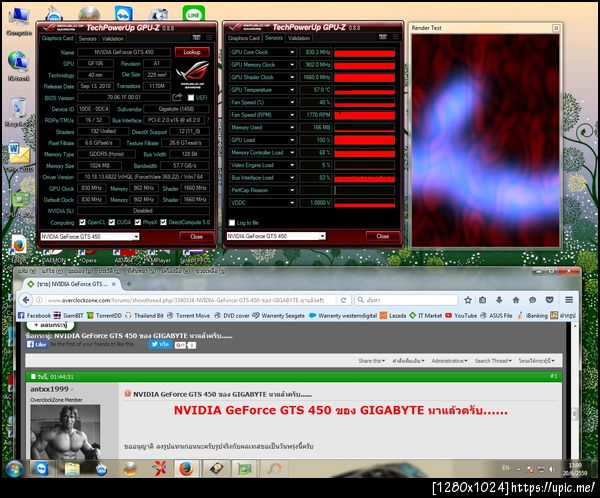The width and height of the screenshot is (600, 498).
Task: Open the Administrative menu in thread toolbar
Action: click(x=449, y=361)
